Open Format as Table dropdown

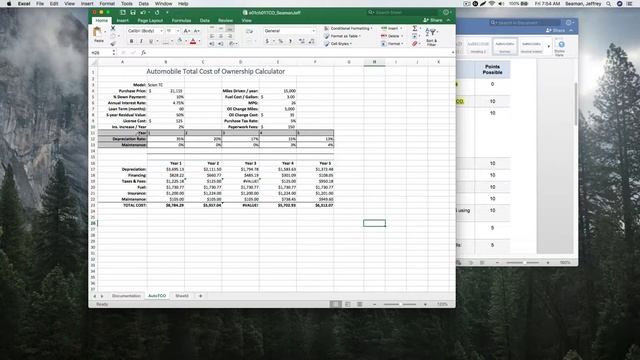coord(342,36)
